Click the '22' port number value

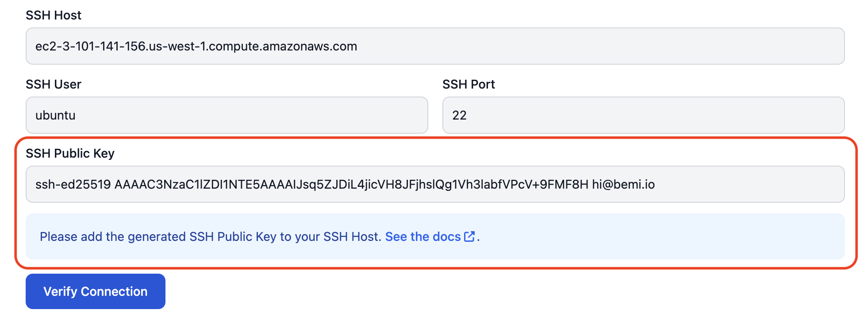(x=459, y=115)
